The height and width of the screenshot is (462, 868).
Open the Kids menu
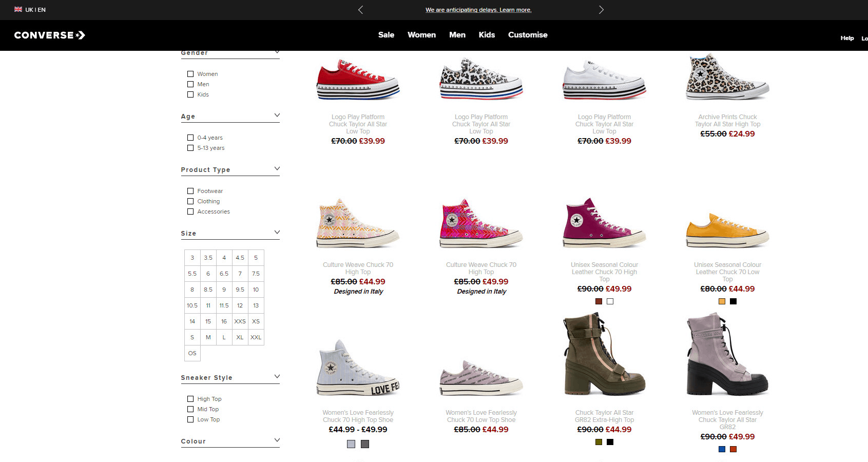tap(487, 35)
